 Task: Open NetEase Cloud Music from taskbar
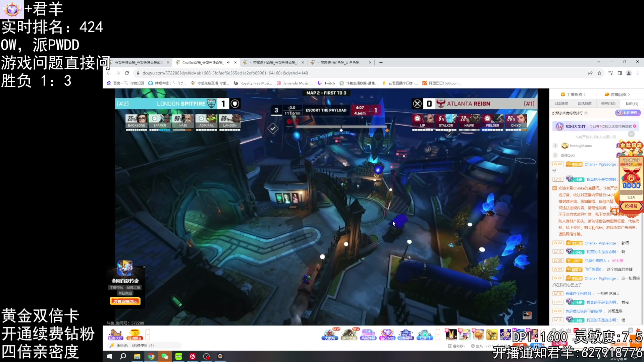pyautogui.click(x=193, y=356)
